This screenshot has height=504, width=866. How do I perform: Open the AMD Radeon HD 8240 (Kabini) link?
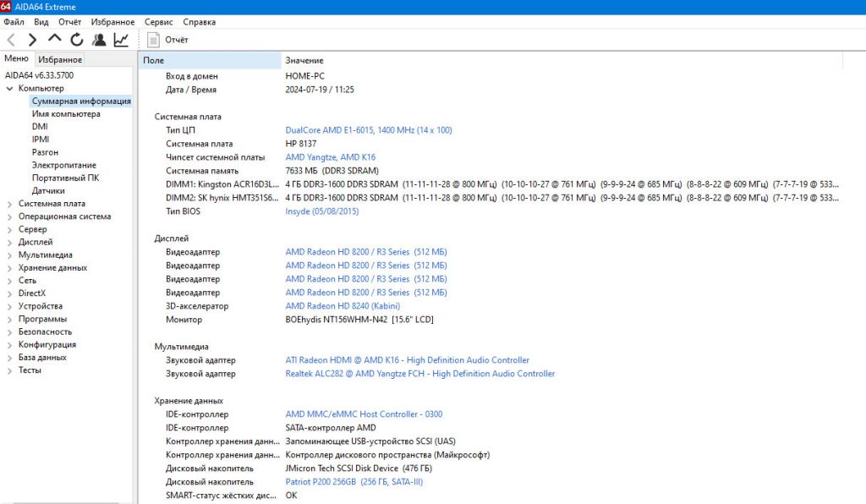coord(343,306)
